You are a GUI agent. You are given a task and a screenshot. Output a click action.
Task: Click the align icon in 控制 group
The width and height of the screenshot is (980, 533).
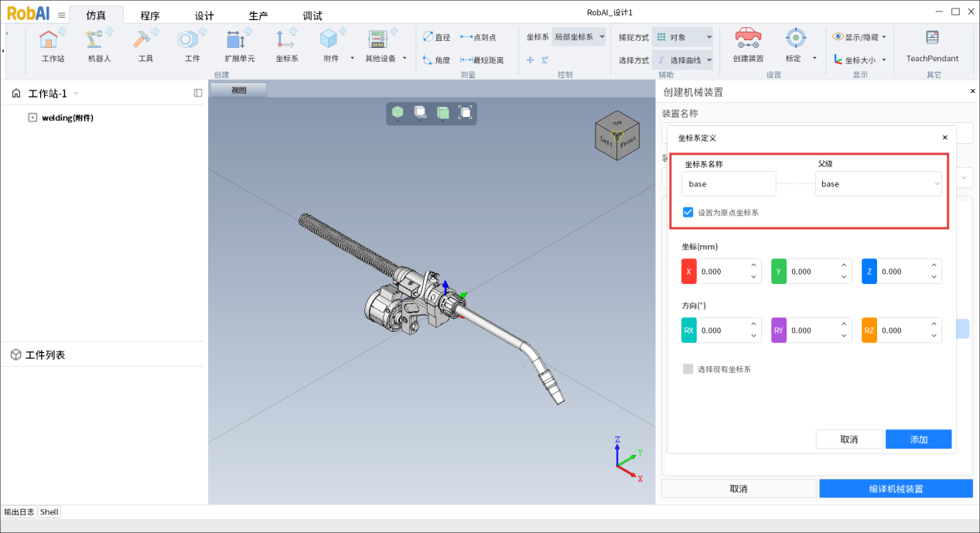[545, 60]
